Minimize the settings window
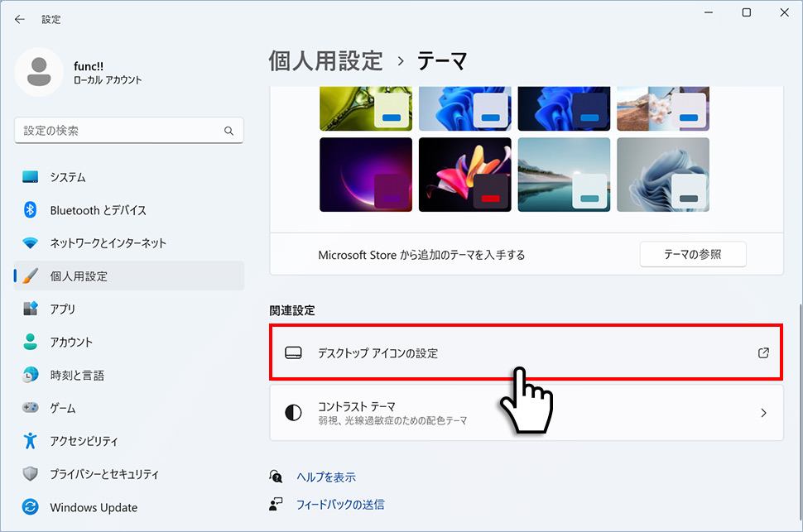The image size is (803, 532). pyautogui.click(x=709, y=12)
